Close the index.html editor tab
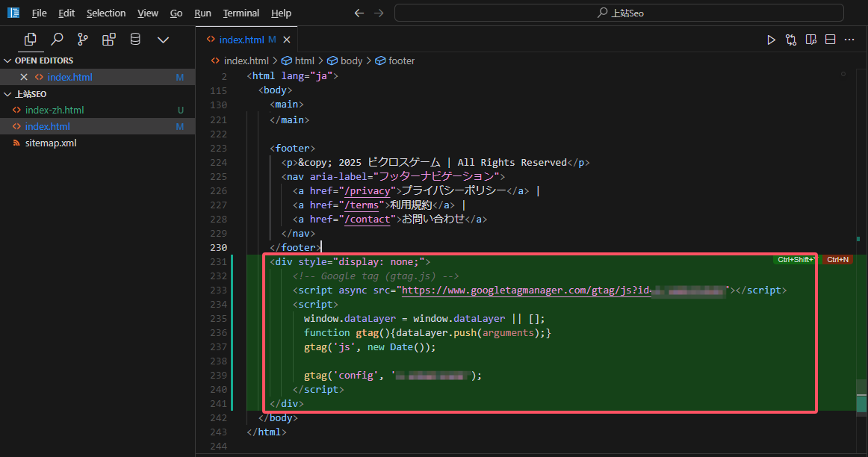 click(x=287, y=40)
